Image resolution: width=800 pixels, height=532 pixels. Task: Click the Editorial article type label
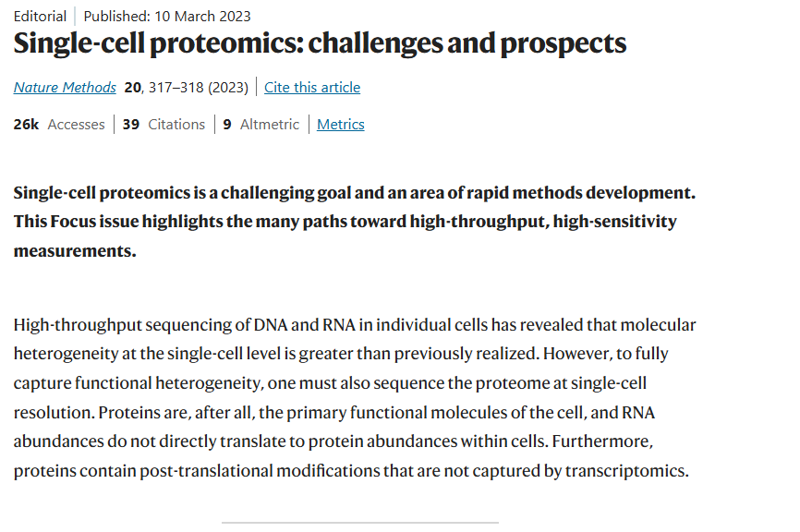click(40, 16)
